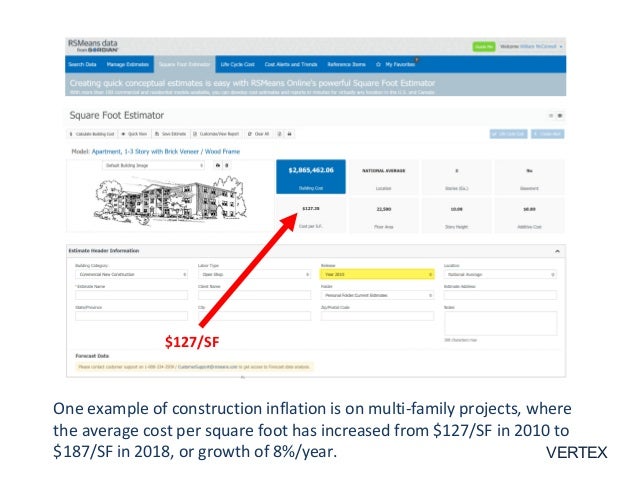Viewport: 638px width, 479px height.
Task: Click the apartment building sketch image
Action: (x=170, y=201)
